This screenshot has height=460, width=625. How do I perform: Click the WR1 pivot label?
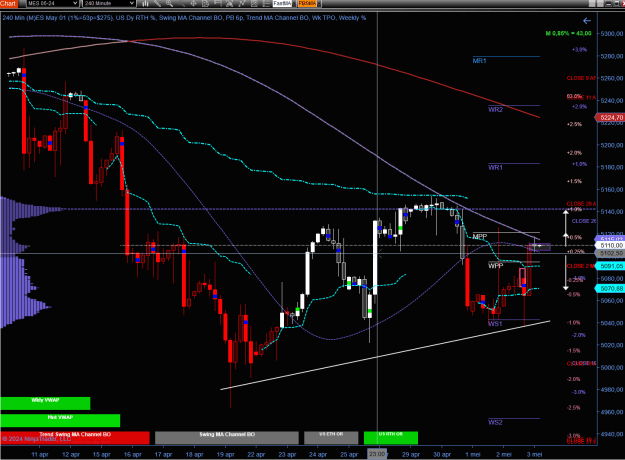click(495, 168)
